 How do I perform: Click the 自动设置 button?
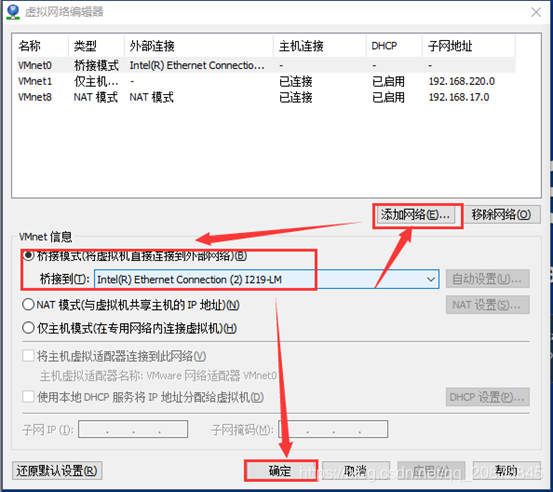coord(487,279)
